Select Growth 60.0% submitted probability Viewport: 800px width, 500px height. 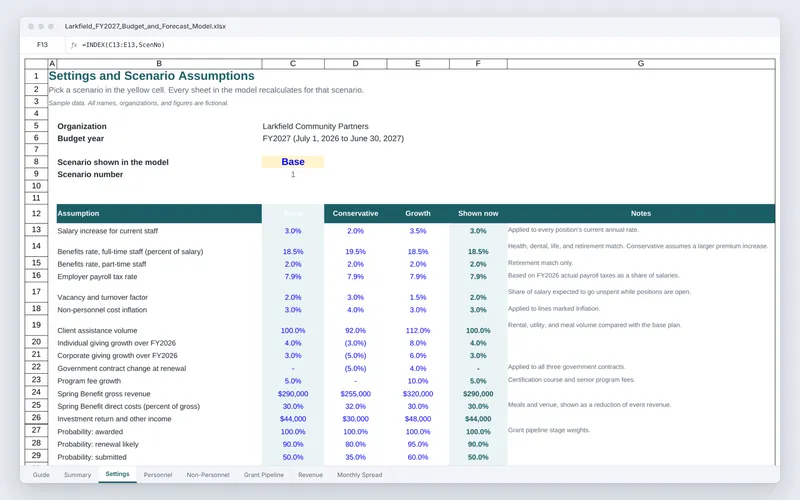[418, 457]
